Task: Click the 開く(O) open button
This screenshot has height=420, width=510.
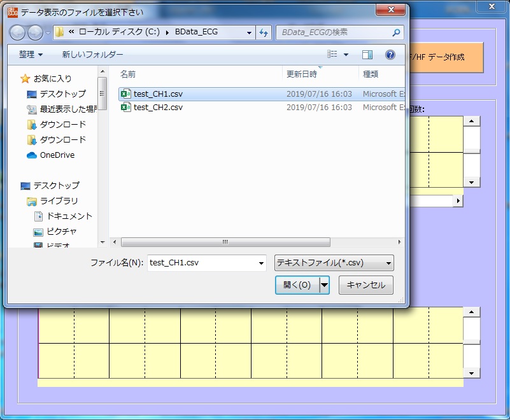Action: [x=297, y=285]
